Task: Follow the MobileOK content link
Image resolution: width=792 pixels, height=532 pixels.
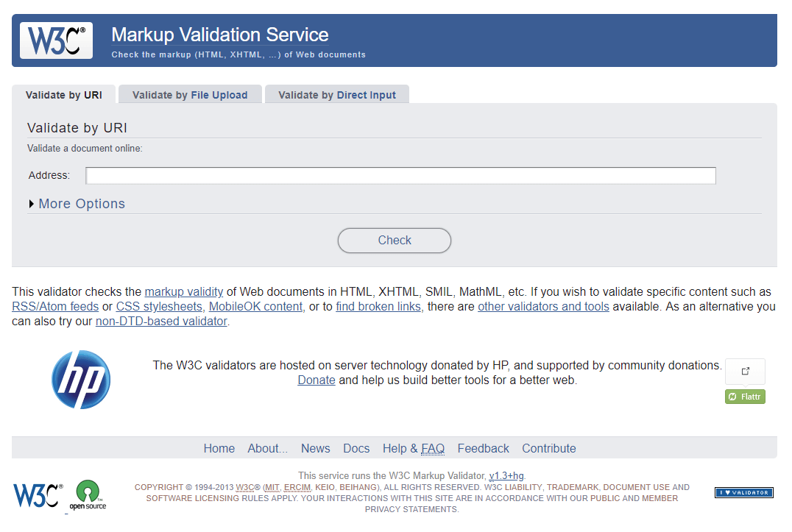Action: click(256, 306)
